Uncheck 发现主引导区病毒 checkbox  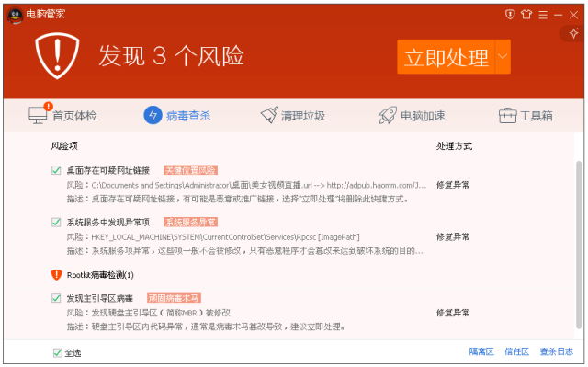tap(56, 298)
